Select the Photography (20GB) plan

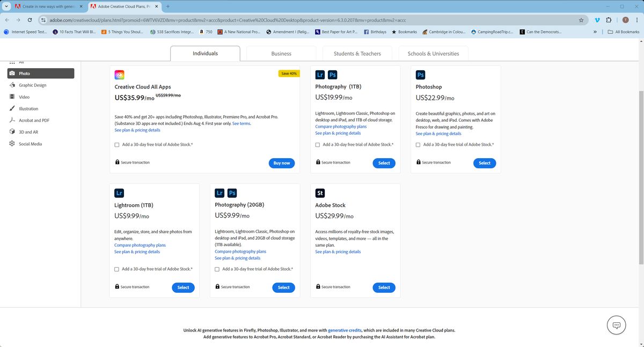[284, 287]
